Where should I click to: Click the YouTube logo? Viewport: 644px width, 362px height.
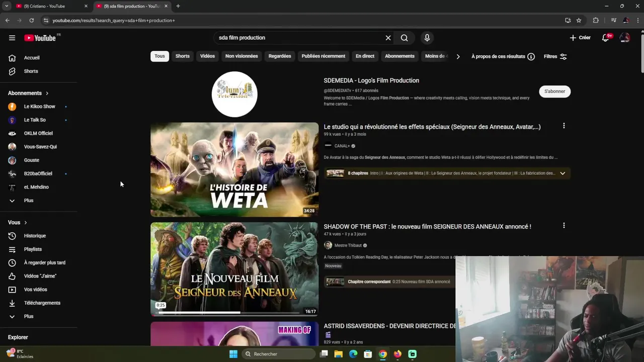coord(40,38)
